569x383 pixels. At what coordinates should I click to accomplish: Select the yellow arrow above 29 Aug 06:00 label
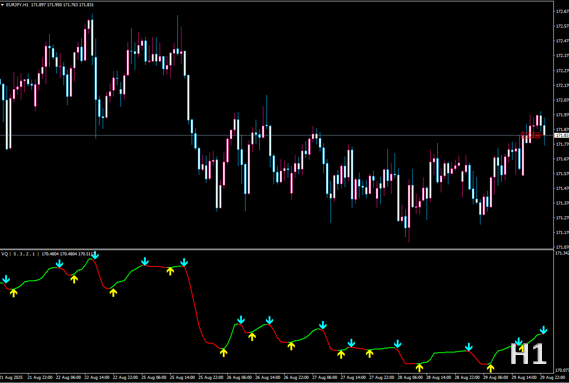pyautogui.click(x=491, y=368)
